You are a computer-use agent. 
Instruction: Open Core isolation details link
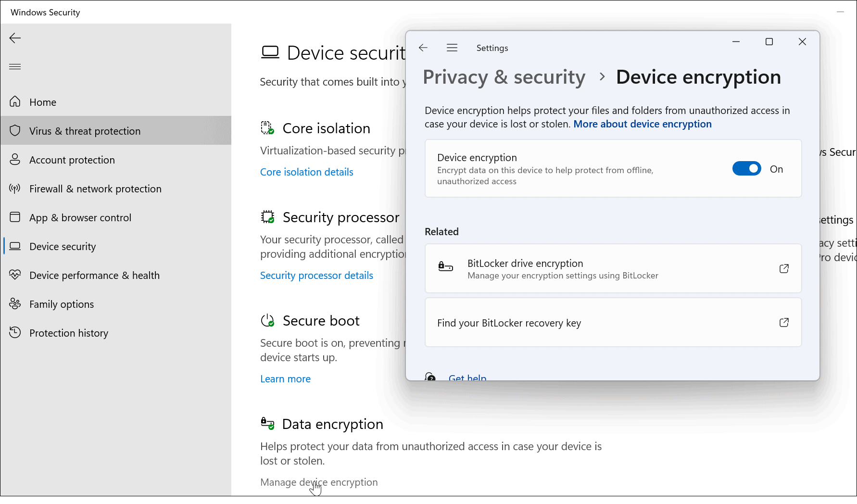(x=306, y=172)
